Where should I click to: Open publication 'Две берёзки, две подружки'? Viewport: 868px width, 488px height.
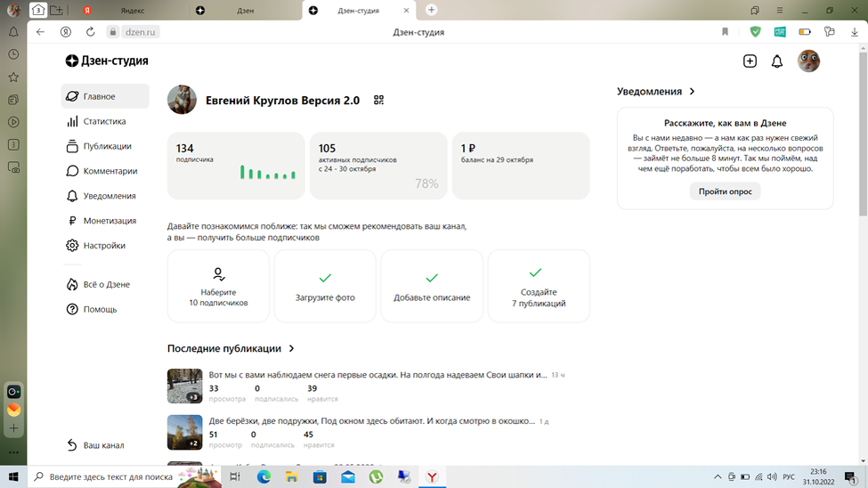click(x=371, y=421)
